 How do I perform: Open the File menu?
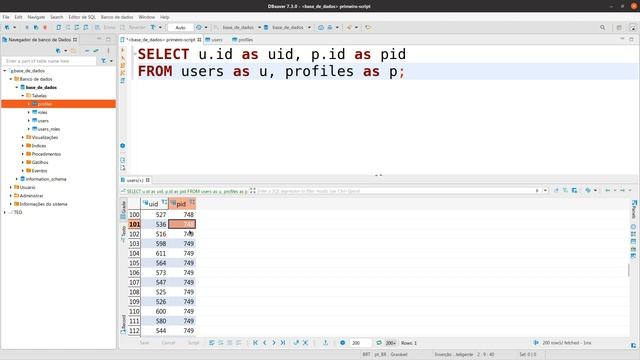(x=6, y=17)
